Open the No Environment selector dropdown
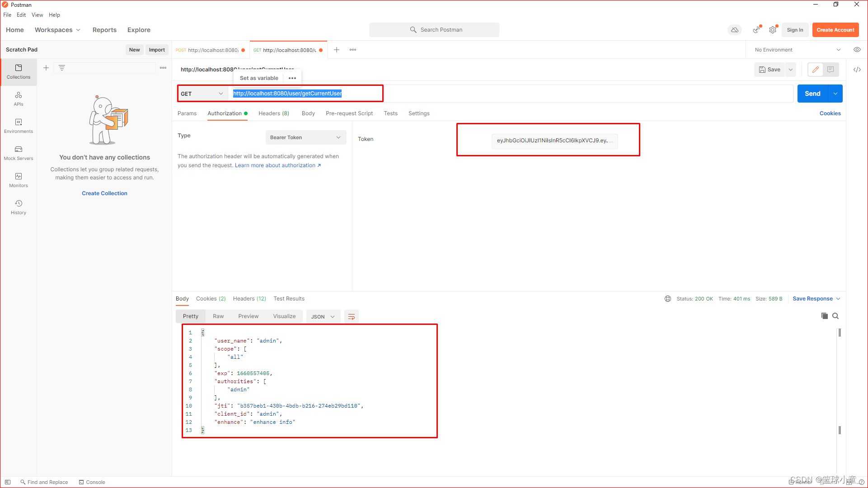The width and height of the screenshot is (868, 488). (798, 50)
